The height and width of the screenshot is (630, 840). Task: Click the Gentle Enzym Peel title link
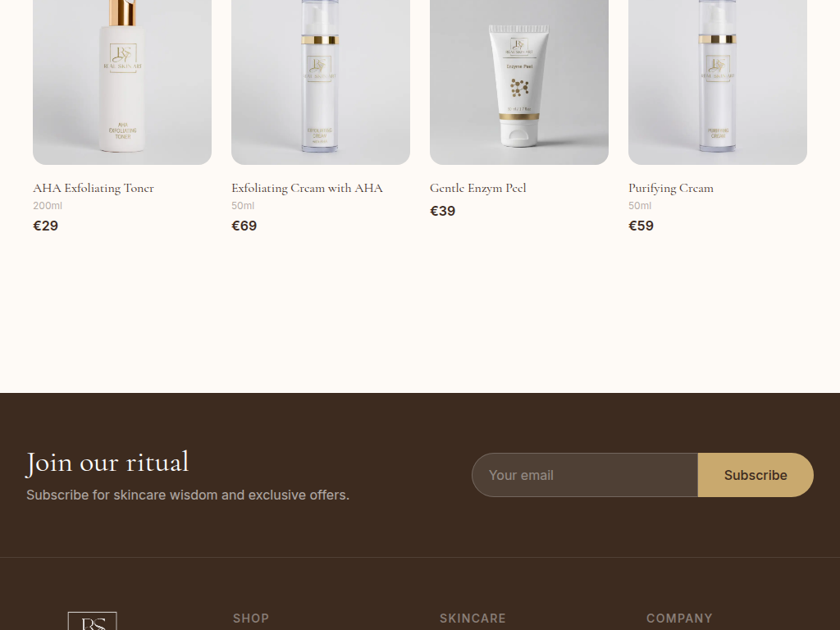pyautogui.click(x=478, y=188)
